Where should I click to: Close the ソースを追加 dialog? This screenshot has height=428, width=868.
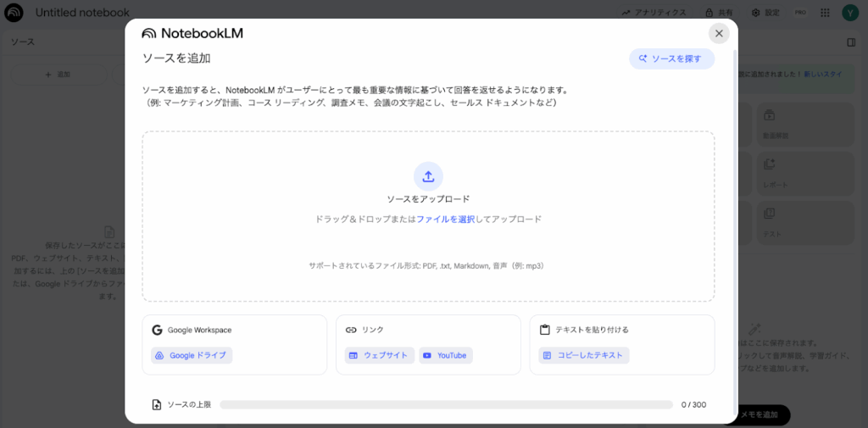(x=719, y=33)
